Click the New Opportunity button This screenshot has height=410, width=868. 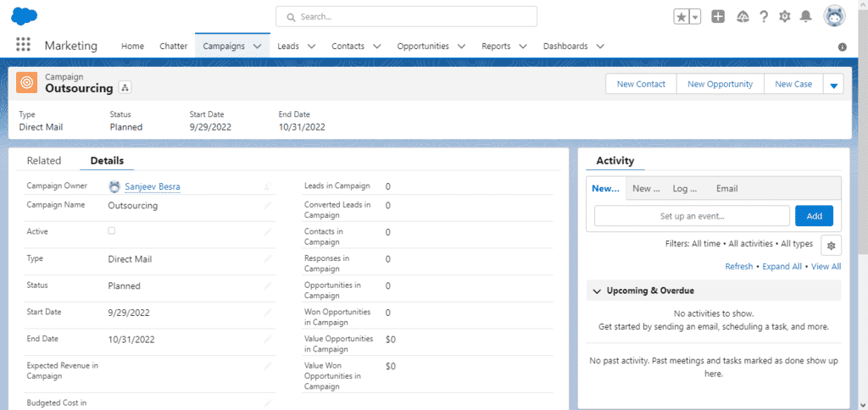coord(721,85)
